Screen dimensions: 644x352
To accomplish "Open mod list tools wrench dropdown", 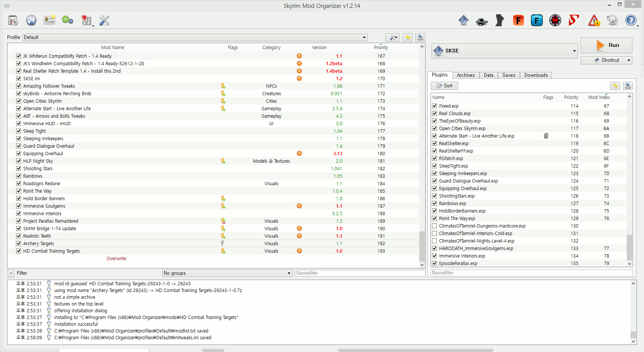I will click(392, 37).
